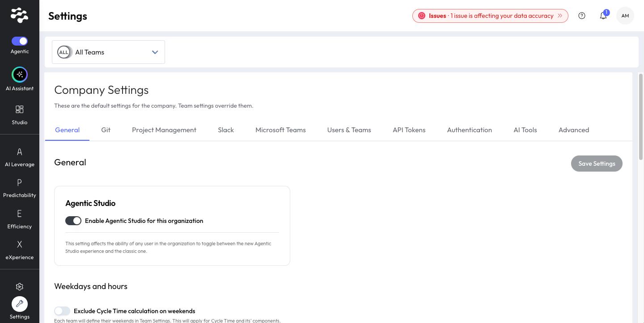Click the Company Settings heading

click(102, 90)
